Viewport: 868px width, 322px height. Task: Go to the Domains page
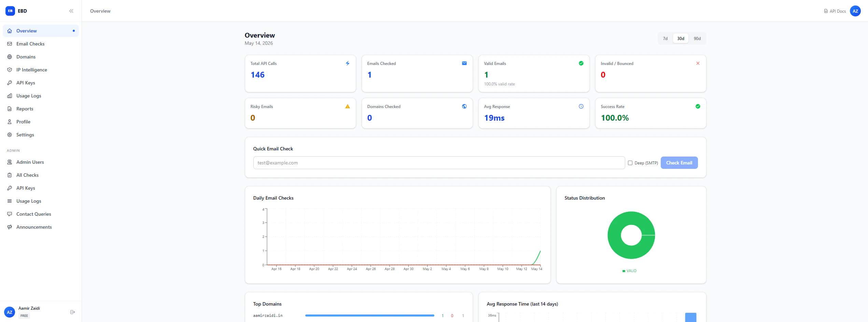41,57
